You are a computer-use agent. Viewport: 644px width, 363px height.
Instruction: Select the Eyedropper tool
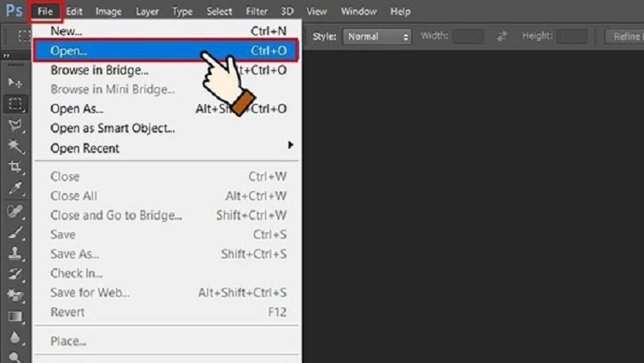point(15,188)
